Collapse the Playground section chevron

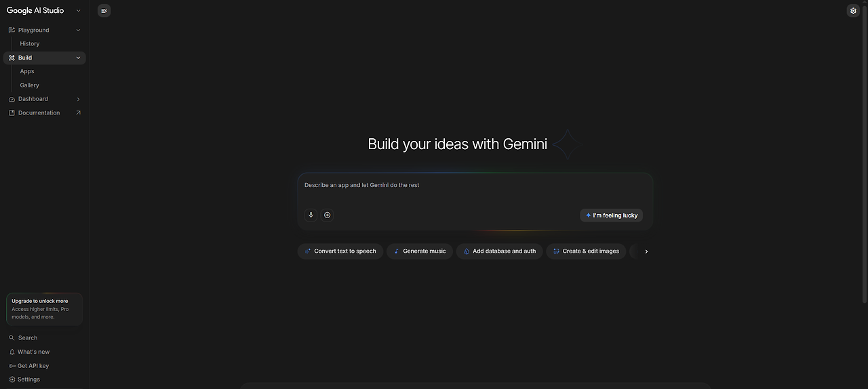[78, 30]
